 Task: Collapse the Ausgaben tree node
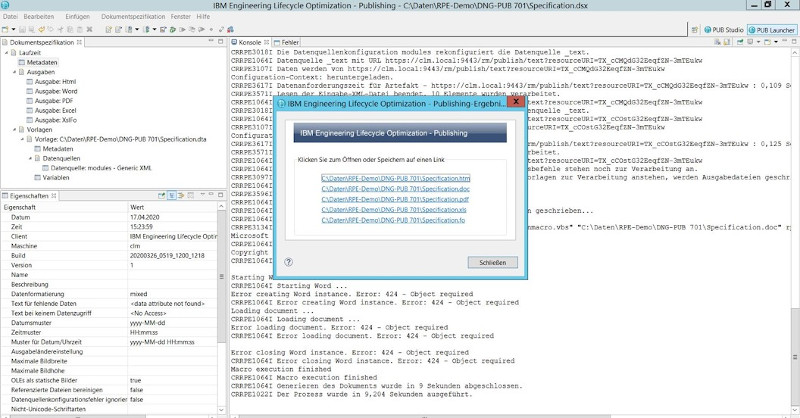click(x=16, y=72)
